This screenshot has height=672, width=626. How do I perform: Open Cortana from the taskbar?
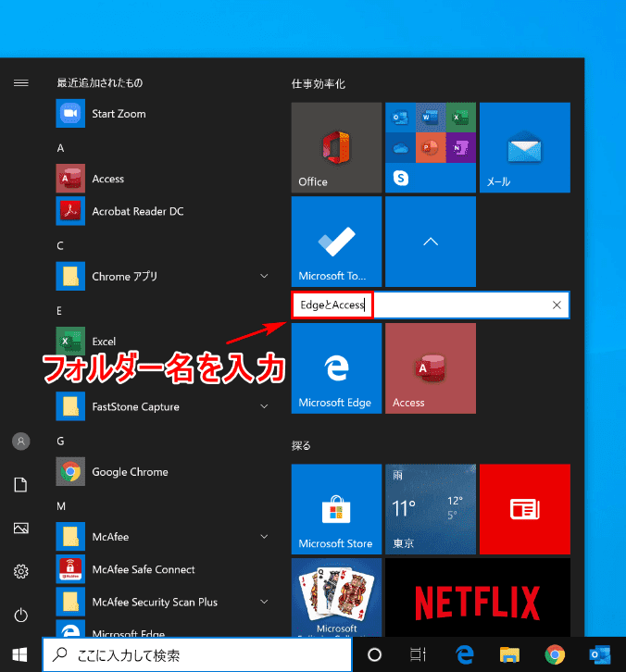click(x=375, y=654)
